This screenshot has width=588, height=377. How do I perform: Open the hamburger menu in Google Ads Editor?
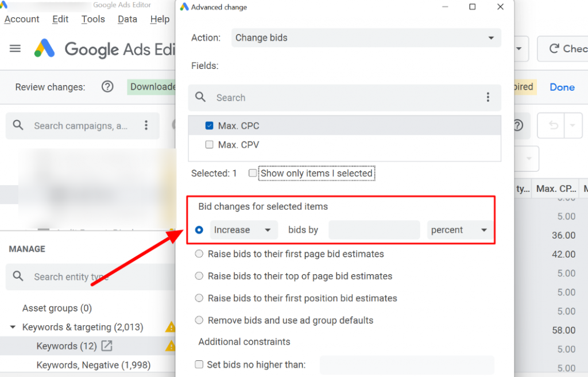pos(15,48)
